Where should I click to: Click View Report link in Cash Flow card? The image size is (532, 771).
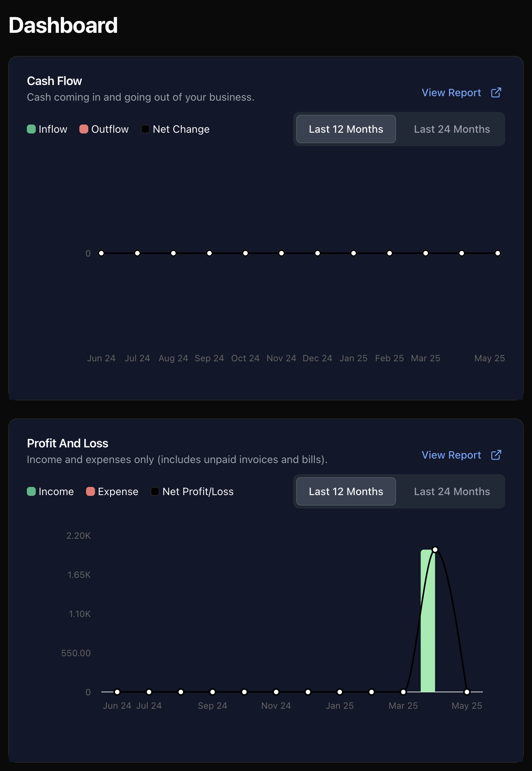[x=451, y=93]
